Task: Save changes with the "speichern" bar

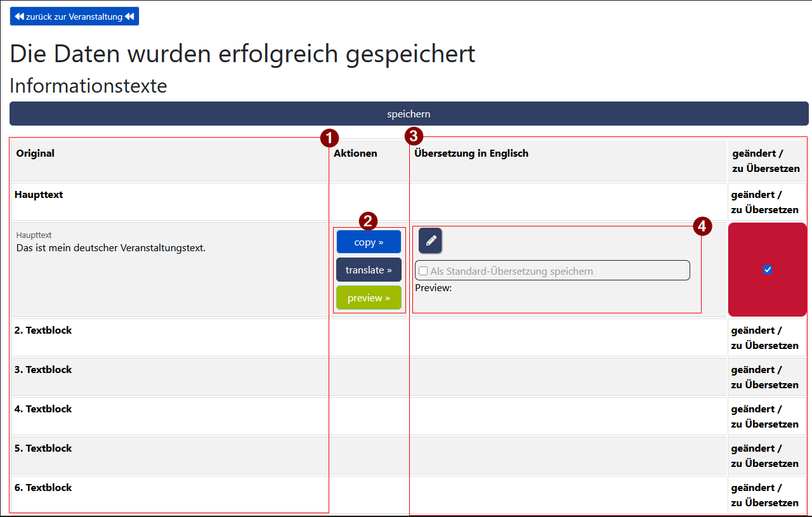Action: point(409,114)
